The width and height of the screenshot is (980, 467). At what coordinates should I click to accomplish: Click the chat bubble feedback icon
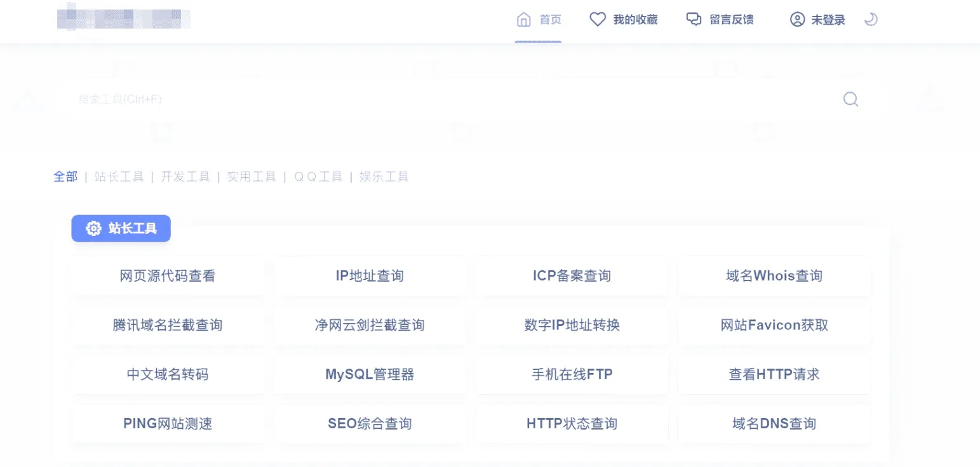694,20
